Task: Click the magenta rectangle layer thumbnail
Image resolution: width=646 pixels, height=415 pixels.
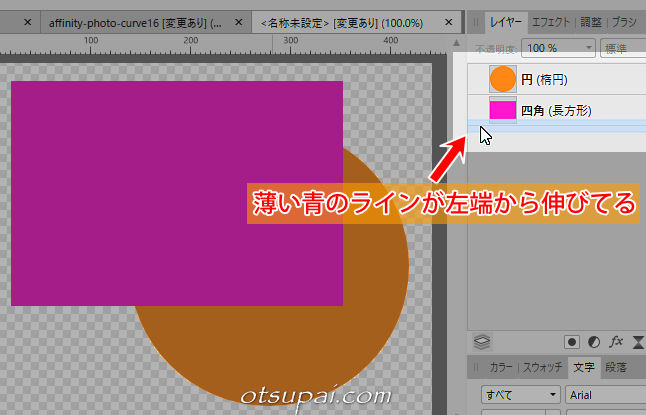Action: click(502, 110)
